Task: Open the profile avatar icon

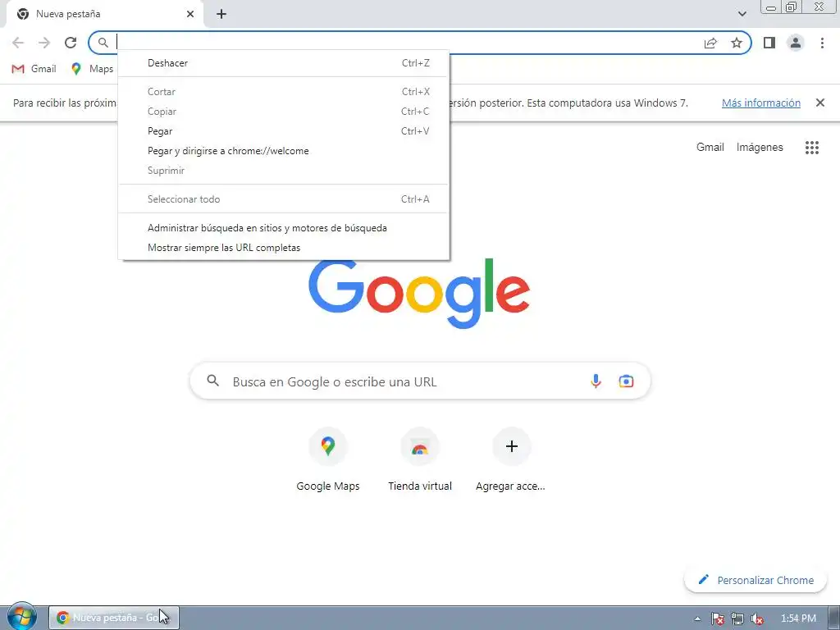Action: click(796, 43)
